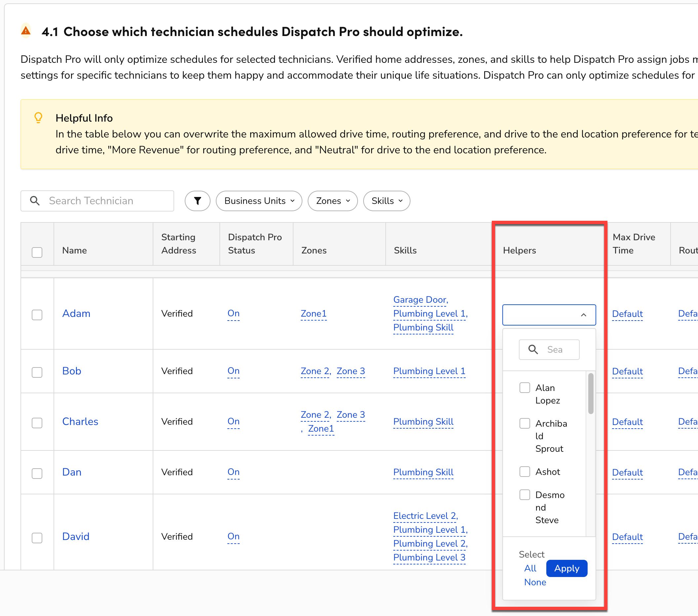The width and height of the screenshot is (698, 616).
Task: Open Adam's technician profile link
Action: (76, 314)
